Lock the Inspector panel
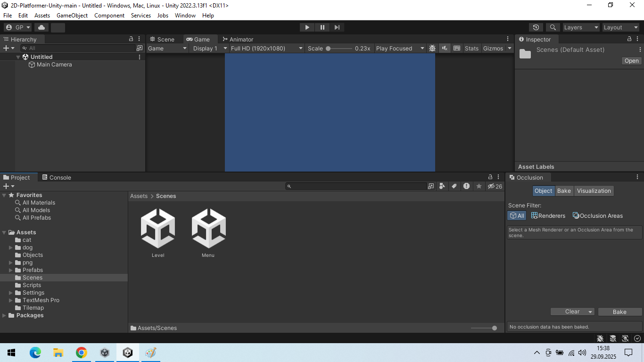Viewport: 644px width, 362px height. tap(629, 39)
